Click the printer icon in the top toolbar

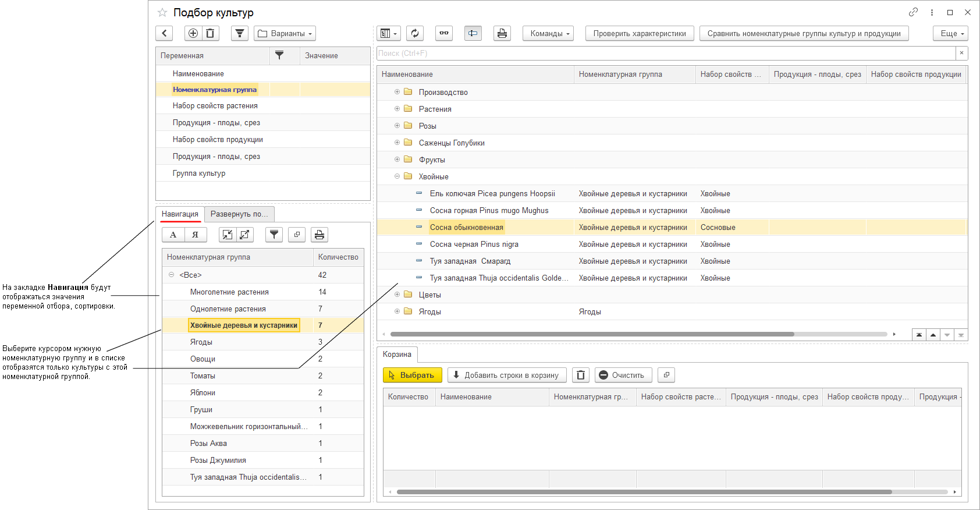502,33
